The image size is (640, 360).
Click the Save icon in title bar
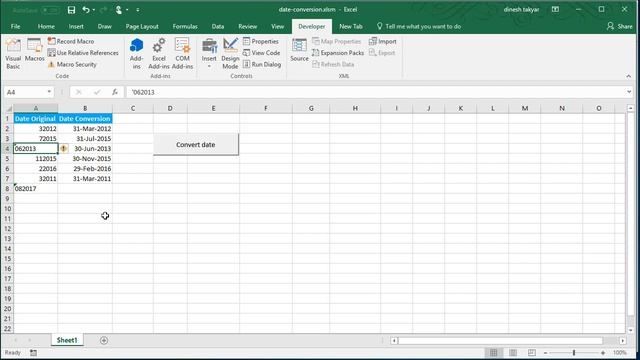pyautogui.click(x=71, y=10)
